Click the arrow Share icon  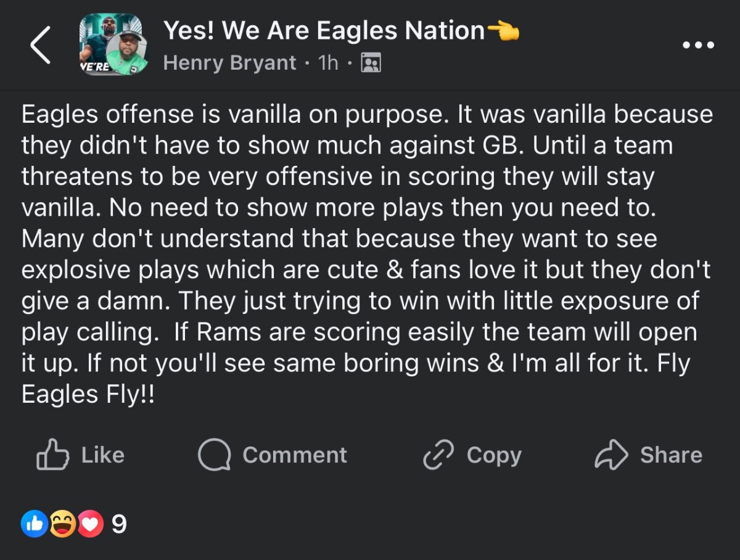coord(610,455)
